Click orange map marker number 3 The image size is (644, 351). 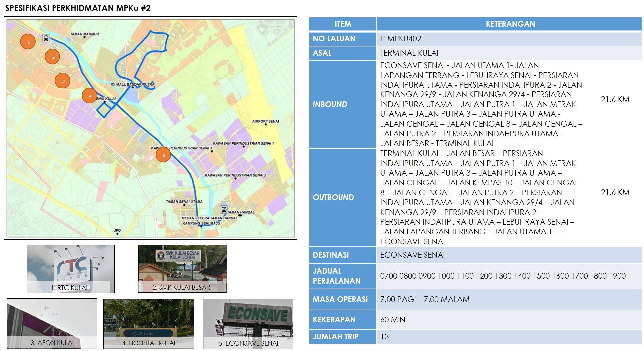coord(63,81)
